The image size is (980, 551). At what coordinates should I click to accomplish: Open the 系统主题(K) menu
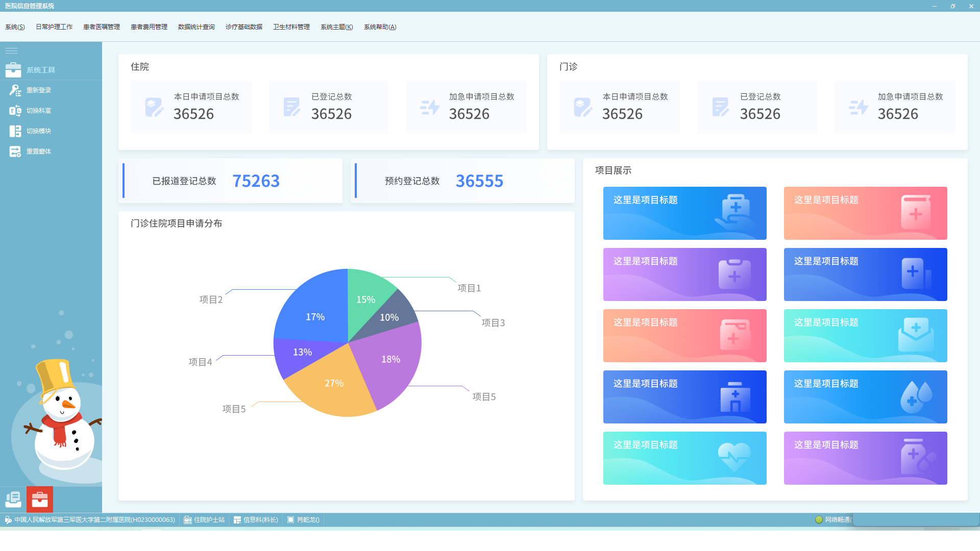(x=336, y=27)
